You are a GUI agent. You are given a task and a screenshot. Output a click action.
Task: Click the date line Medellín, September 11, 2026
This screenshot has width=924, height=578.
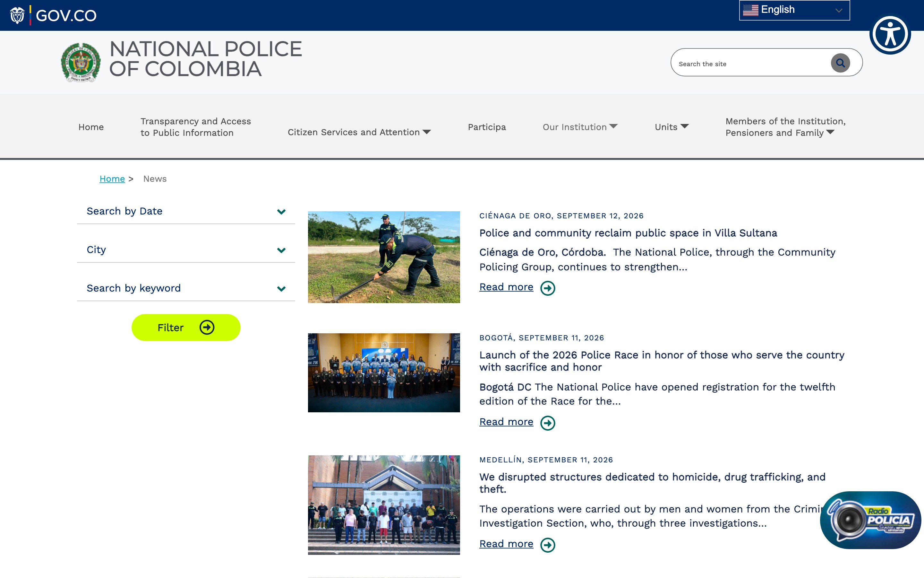pyautogui.click(x=546, y=460)
